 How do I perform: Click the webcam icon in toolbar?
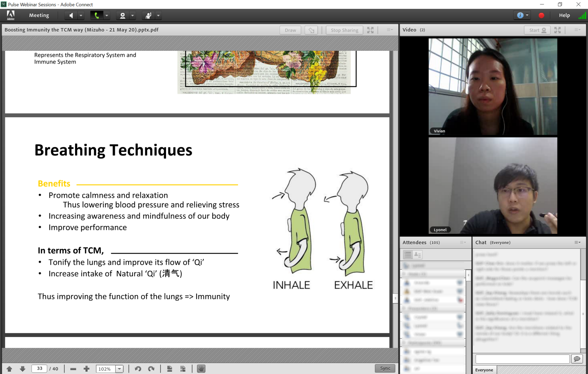(x=123, y=15)
